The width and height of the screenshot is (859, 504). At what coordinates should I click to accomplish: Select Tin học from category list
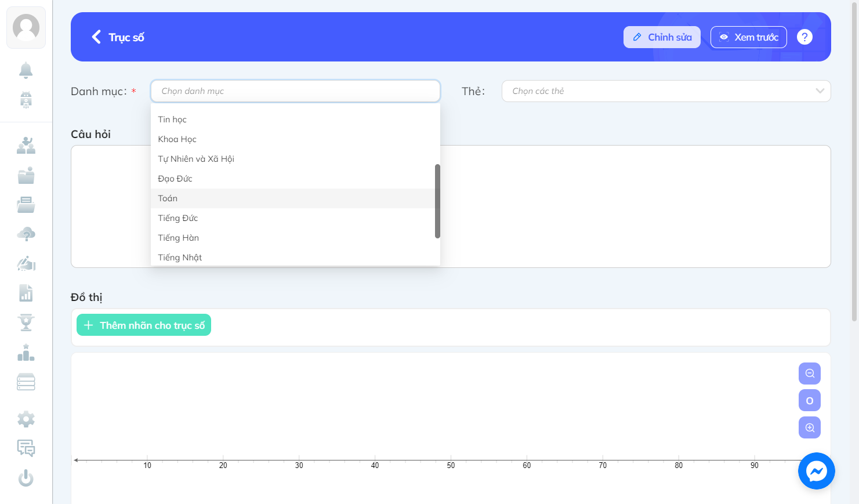(293, 119)
